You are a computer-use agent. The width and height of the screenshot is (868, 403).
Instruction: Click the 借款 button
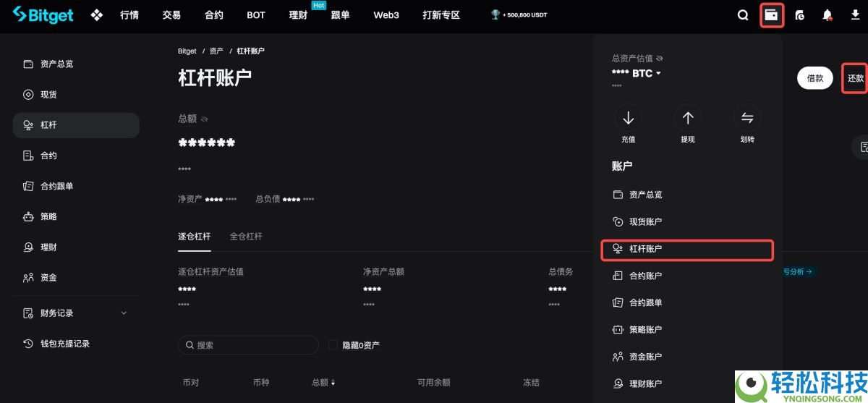[x=815, y=78]
